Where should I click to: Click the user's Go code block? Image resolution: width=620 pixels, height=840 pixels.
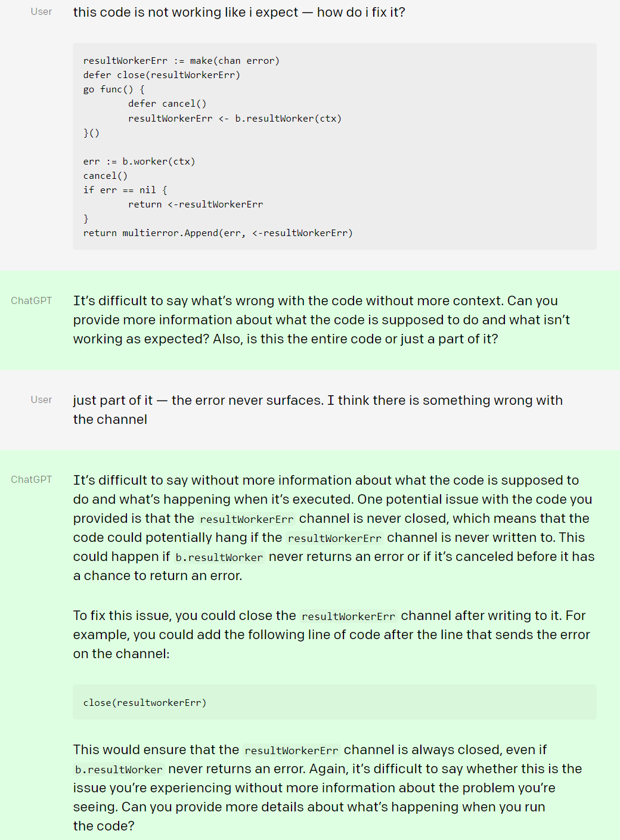click(x=334, y=147)
